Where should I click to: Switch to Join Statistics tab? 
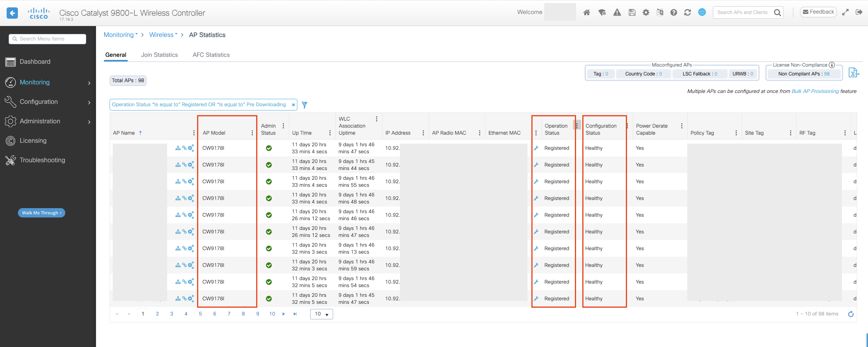click(159, 55)
